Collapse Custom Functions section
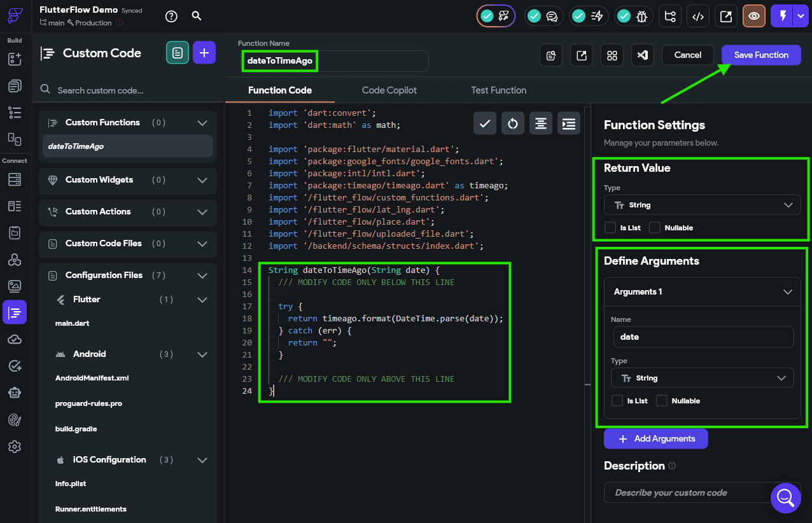The image size is (812, 523). point(202,123)
